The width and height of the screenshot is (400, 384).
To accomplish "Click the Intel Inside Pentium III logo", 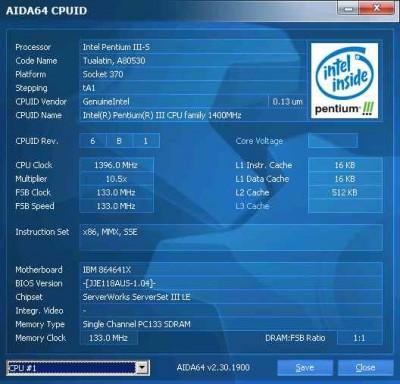I will coord(344,80).
